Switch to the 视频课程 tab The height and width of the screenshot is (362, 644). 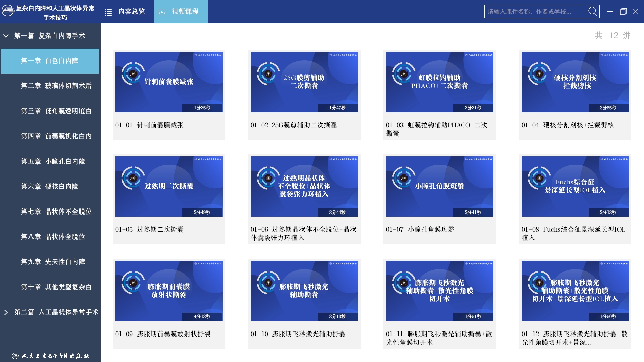(x=185, y=12)
